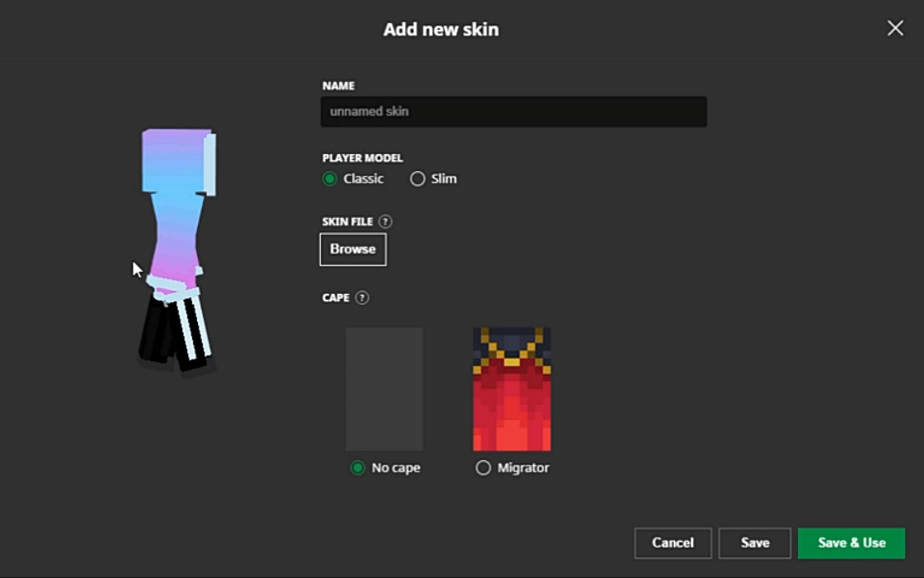Click the Save button
924x578 pixels.
pyautogui.click(x=754, y=543)
